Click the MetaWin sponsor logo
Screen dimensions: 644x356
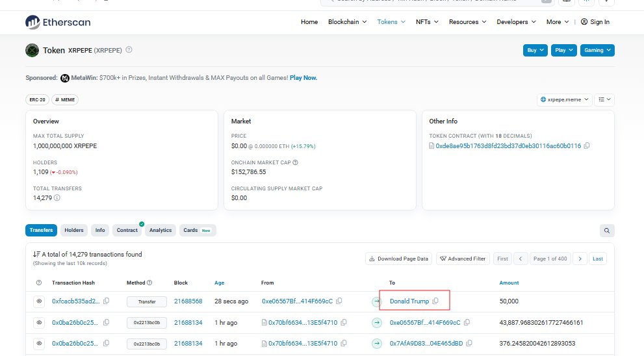point(65,78)
